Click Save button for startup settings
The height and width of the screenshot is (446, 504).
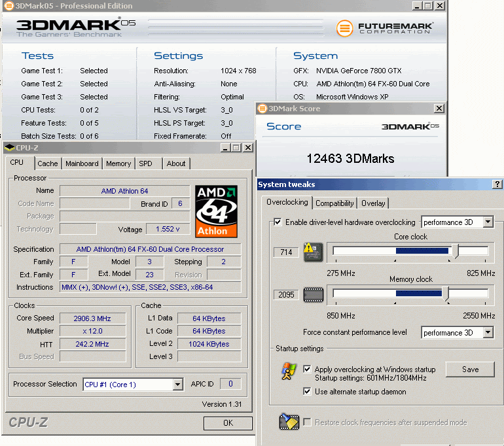[470, 369]
